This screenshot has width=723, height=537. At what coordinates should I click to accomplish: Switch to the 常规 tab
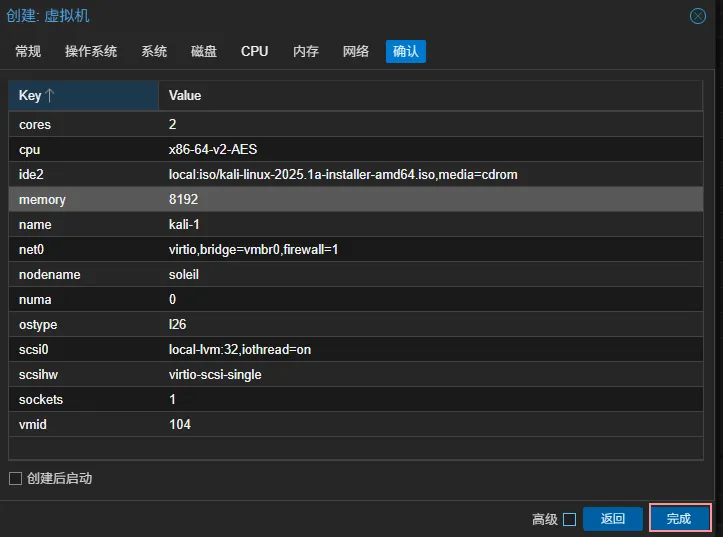click(x=28, y=51)
